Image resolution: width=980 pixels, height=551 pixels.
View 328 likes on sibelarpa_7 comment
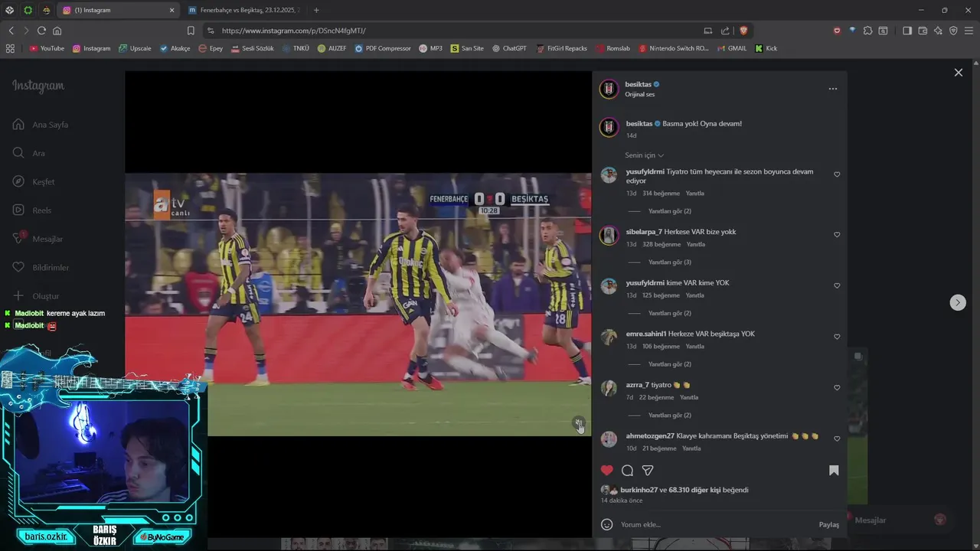click(661, 245)
